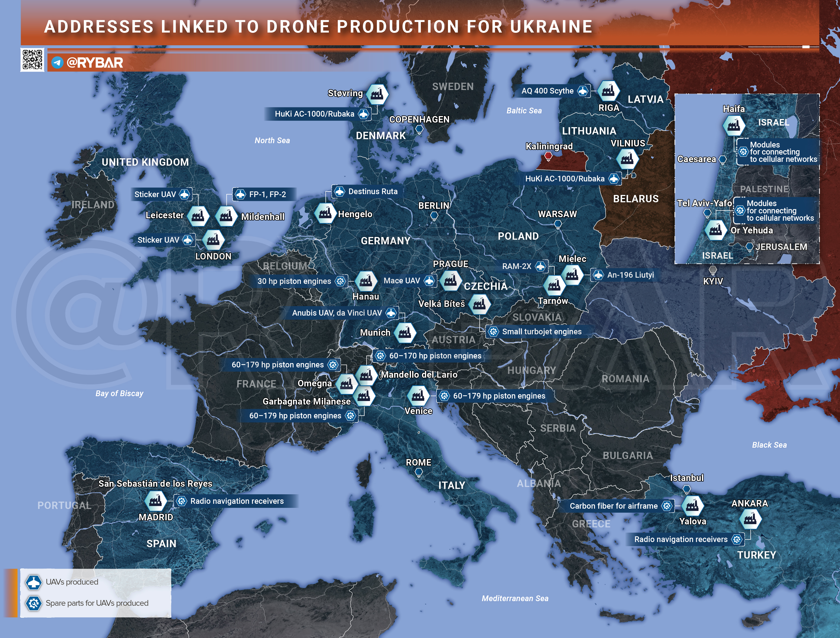Click the An-196 Liutyi label
The height and width of the screenshot is (638, 840).
coord(630,275)
